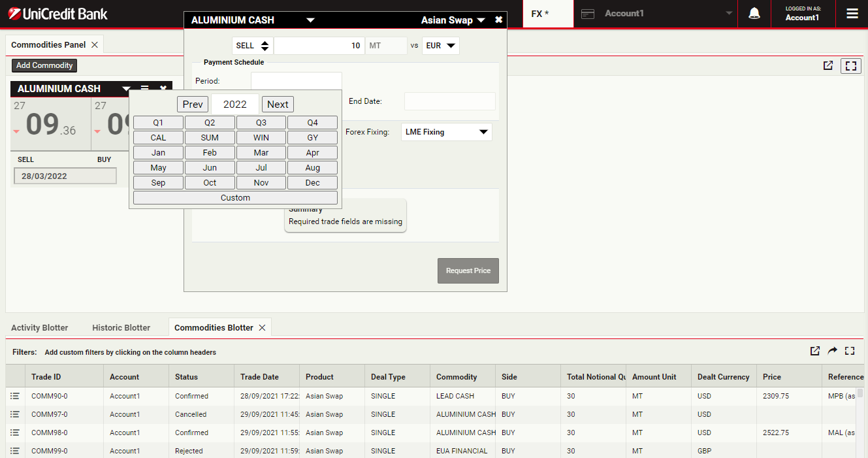Open row menu for trade COMM98-0
The width and height of the screenshot is (868, 458).
pos(15,433)
